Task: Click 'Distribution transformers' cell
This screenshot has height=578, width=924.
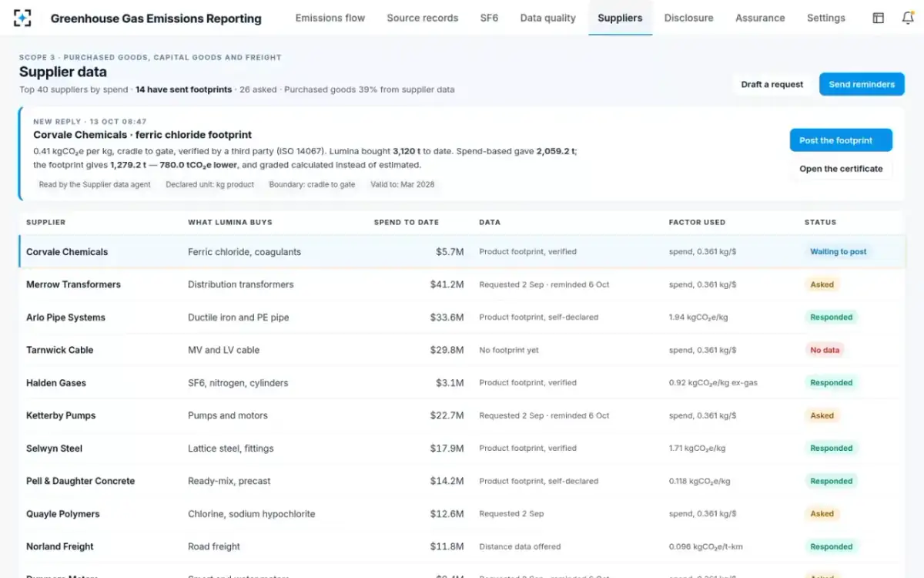Action: pyautogui.click(x=241, y=284)
